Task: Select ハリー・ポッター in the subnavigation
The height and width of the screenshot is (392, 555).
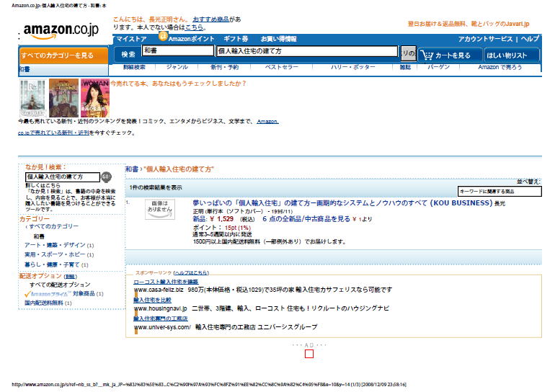Action: click(x=353, y=67)
